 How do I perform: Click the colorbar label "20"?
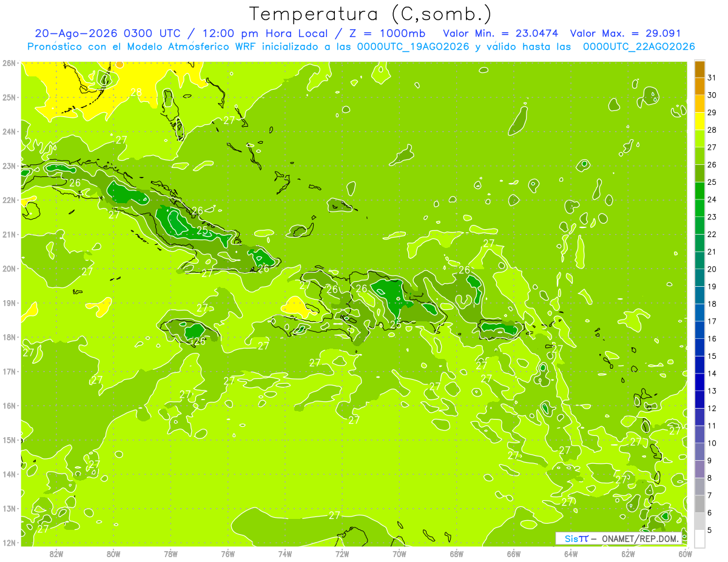tap(712, 269)
